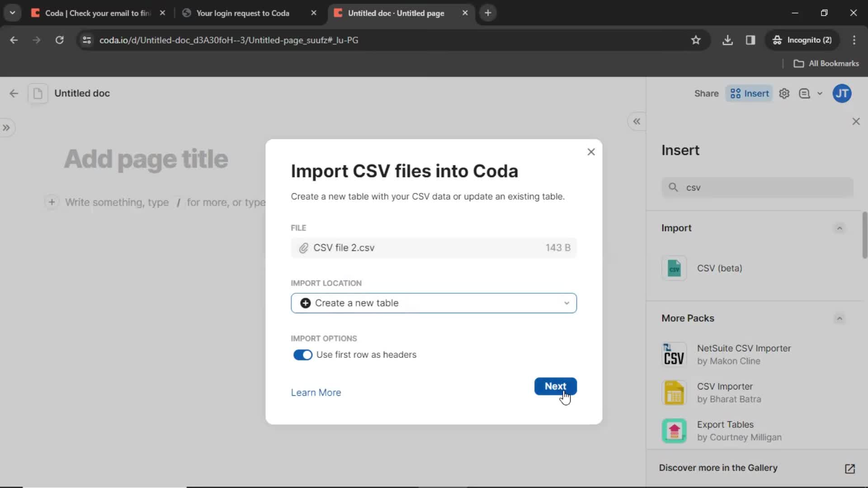868x488 pixels.
Task: Click the collapse sidebar chevron button
Action: point(637,121)
